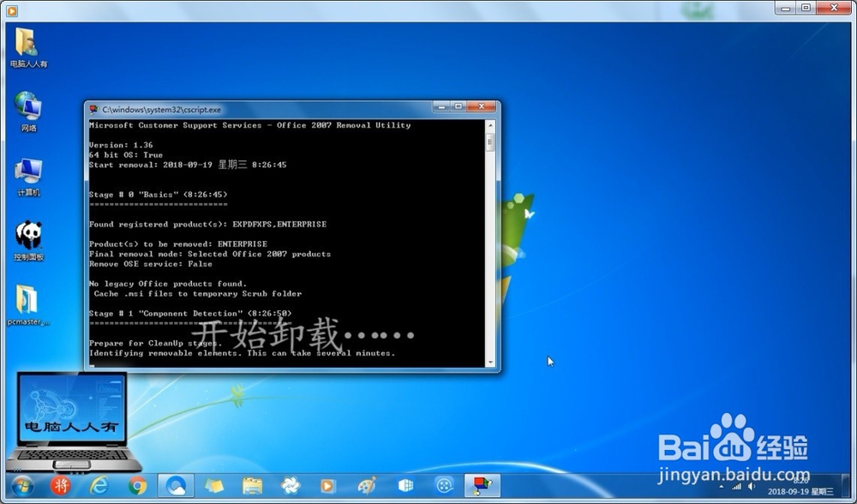
Task: Launch Google Chrome from taskbar
Action: [137, 485]
